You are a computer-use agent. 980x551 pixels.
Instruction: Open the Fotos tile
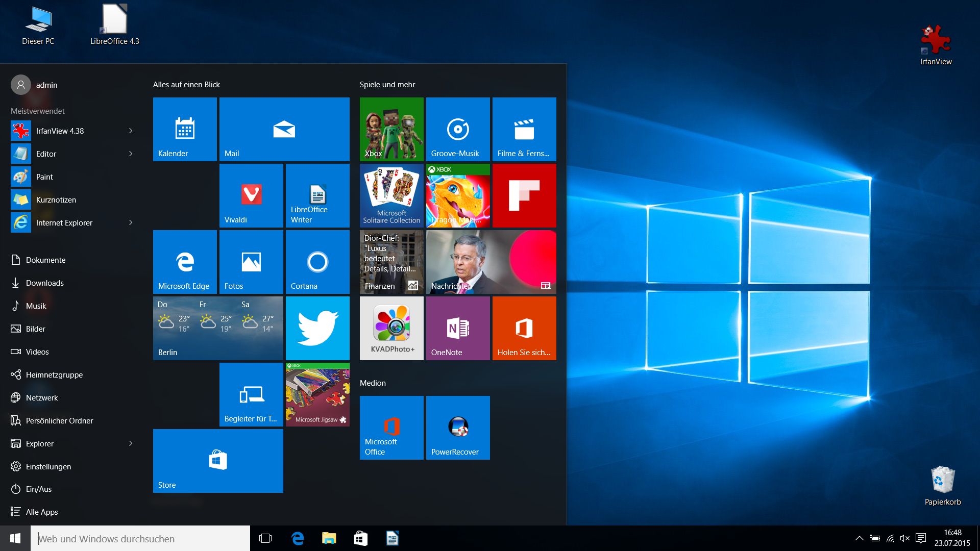pos(251,262)
